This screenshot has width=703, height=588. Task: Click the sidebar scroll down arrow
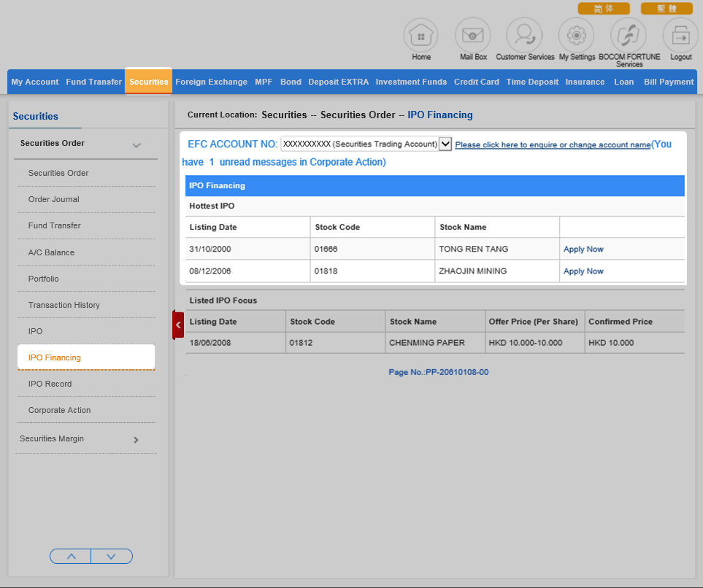point(112,557)
